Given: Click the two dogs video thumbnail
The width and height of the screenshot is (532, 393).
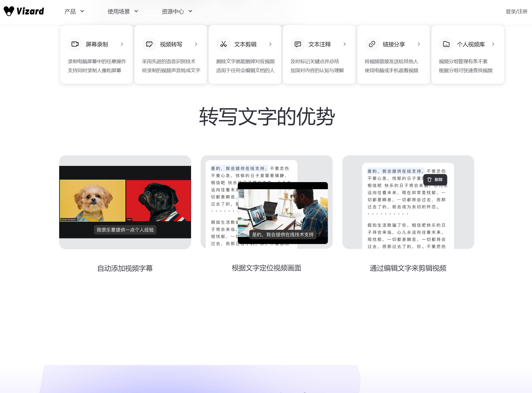Looking at the screenshot, I should click(125, 202).
